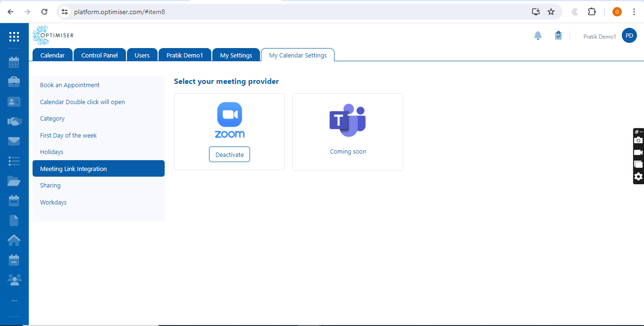The width and height of the screenshot is (644, 326).
Task: Open the house icon in left sidebar
Action: tap(14, 240)
